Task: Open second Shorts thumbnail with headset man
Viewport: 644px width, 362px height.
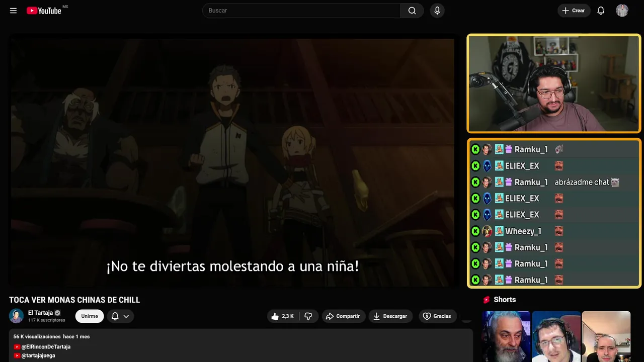Action: pos(556,336)
